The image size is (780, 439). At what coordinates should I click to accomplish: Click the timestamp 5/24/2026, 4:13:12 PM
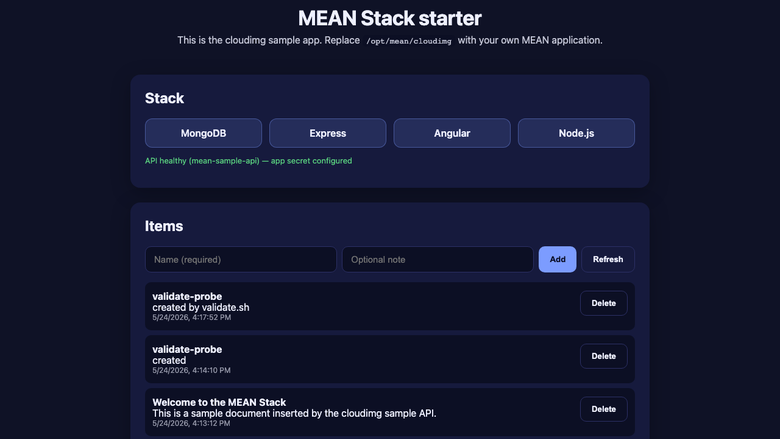[x=192, y=424]
